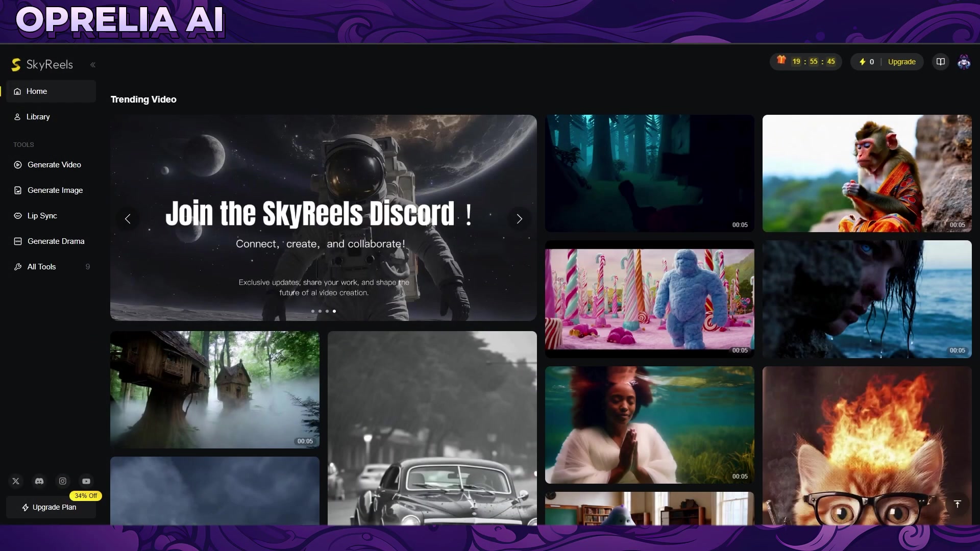This screenshot has width=980, height=551.
Task: Open the Instagram social link icon
Action: click(63, 481)
